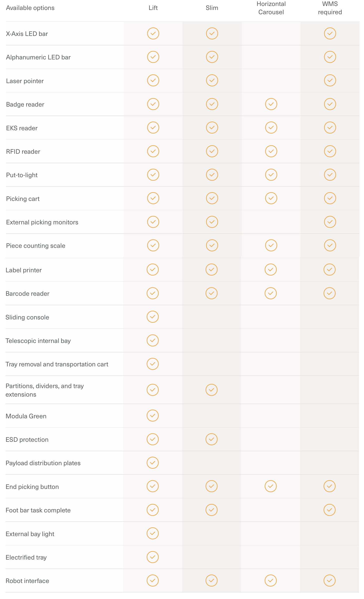Click the Lift checkmark for X-Axis LED bar
The image size is (364, 599).
153,33
